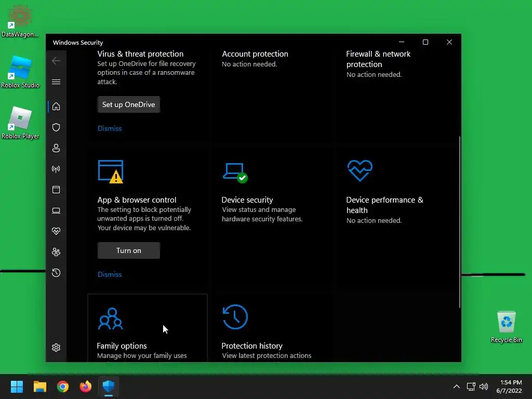Image resolution: width=532 pixels, height=399 pixels.
Task: Open network status tray icon
Action: [471, 387]
